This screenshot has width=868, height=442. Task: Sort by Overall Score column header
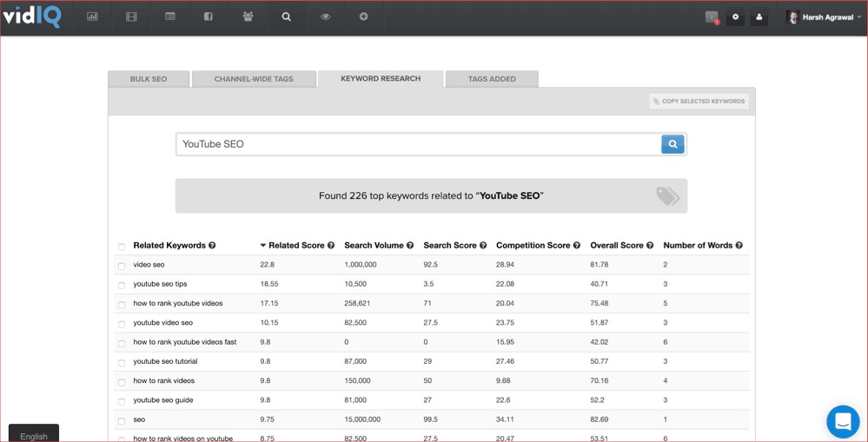[x=617, y=245]
